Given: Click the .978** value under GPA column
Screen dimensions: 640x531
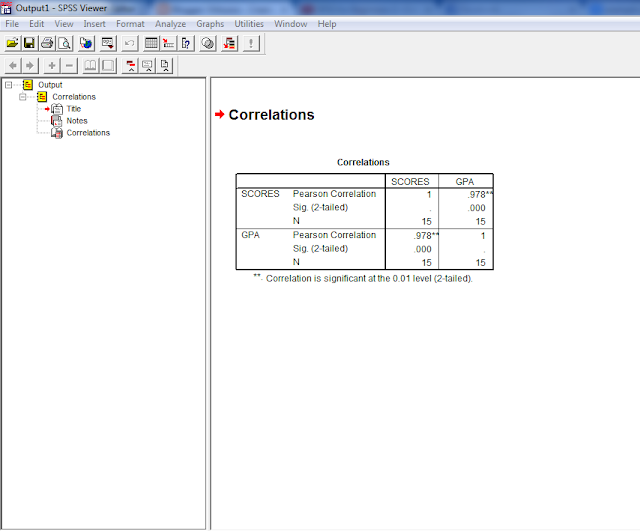Looking at the screenshot, I should point(480,195).
